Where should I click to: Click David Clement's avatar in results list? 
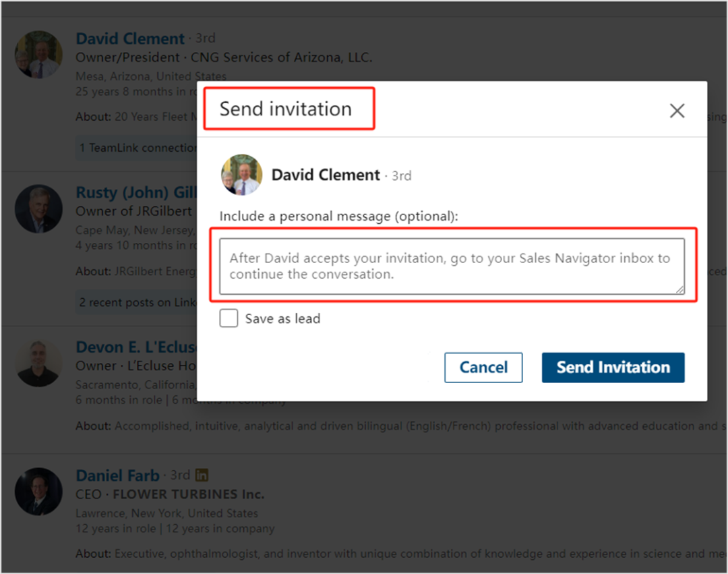39,55
